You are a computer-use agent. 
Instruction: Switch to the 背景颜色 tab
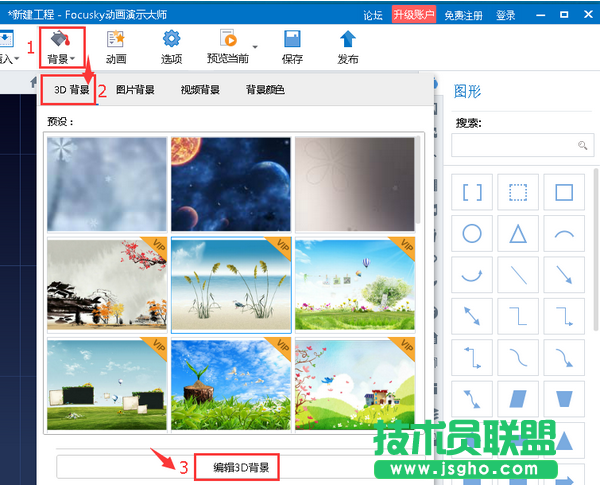click(x=265, y=90)
